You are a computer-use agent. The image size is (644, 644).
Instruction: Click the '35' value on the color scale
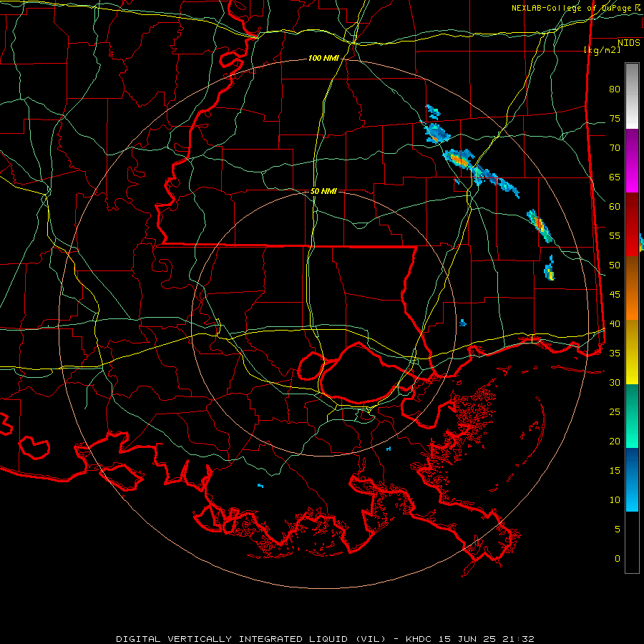click(615, 353)
